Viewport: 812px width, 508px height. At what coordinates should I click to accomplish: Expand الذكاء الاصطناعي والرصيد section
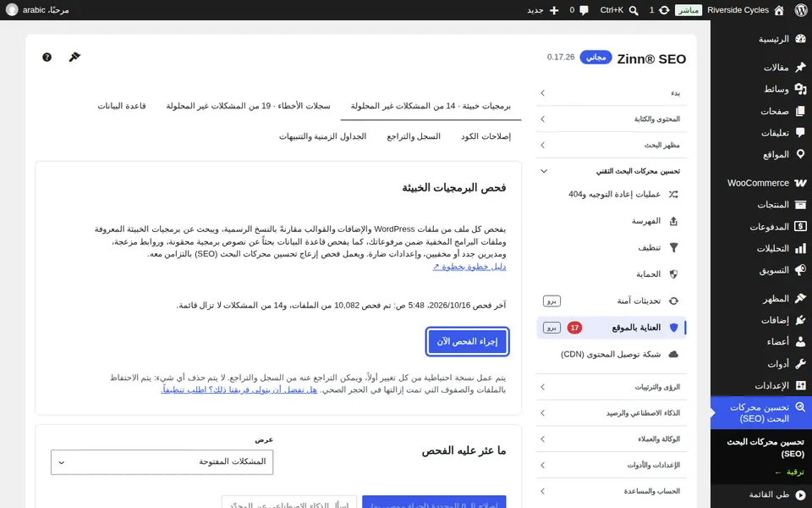(612, 412)
